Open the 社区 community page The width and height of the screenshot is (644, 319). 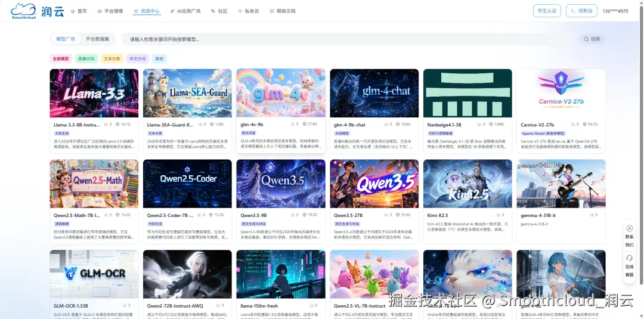pos(219,11)
